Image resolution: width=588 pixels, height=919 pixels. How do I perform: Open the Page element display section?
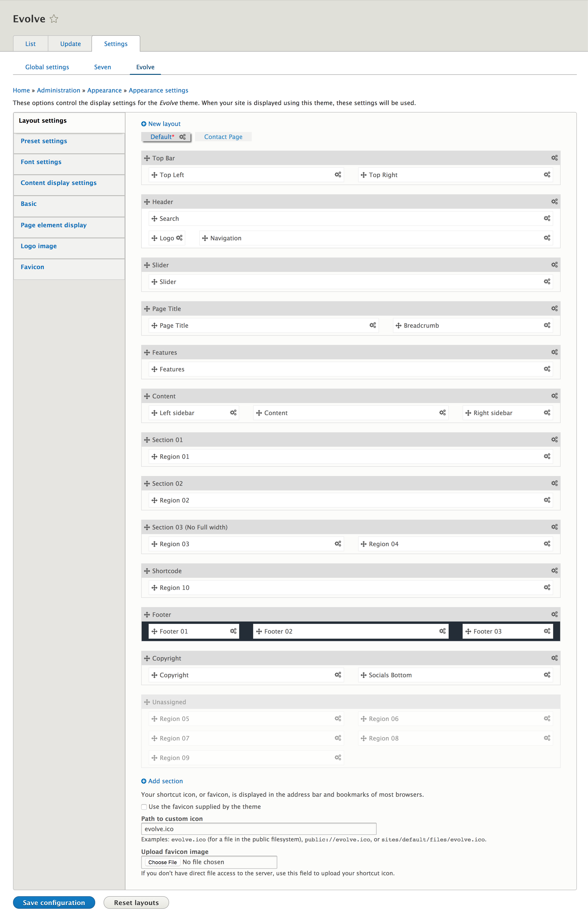click(53, 225)
